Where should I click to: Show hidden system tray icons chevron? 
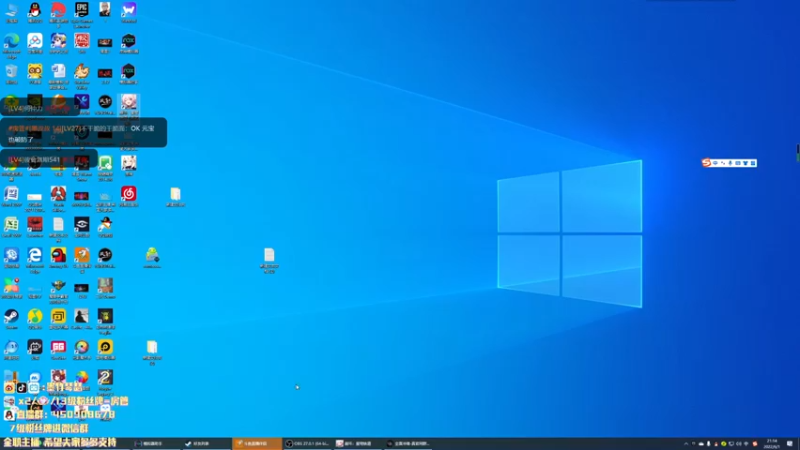(686, 444)
